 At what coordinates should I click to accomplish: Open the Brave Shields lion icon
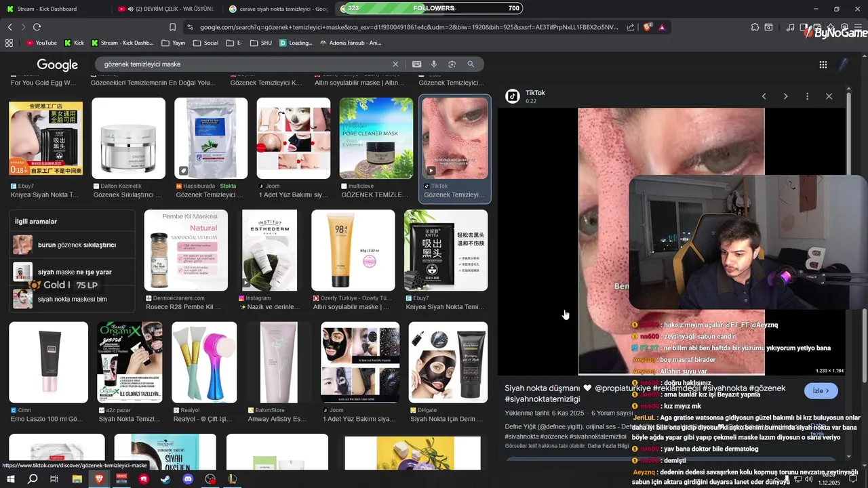pos(647,27)
